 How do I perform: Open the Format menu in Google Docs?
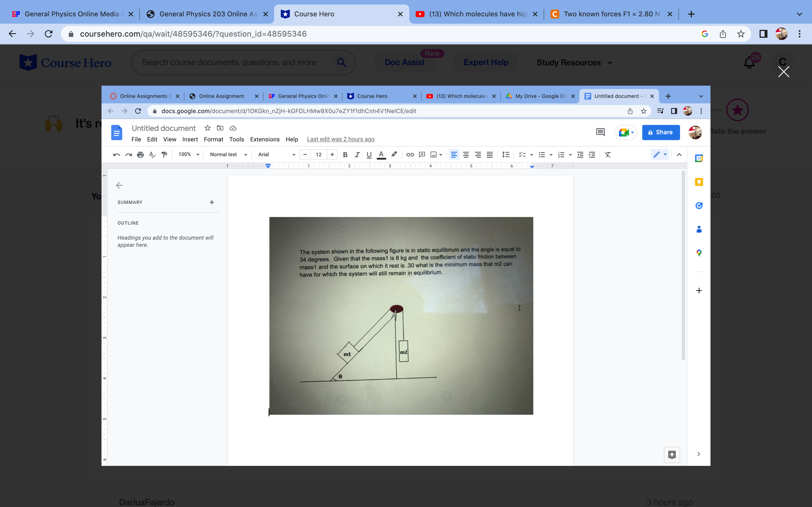click(214, 139)
